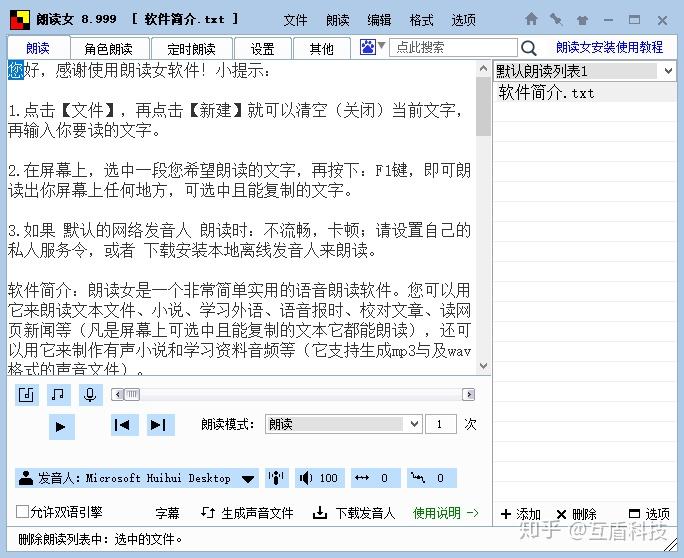The height and width of the screenshot is (558, 684).
Task: Open the 编辑 menu
Action: 379,20
